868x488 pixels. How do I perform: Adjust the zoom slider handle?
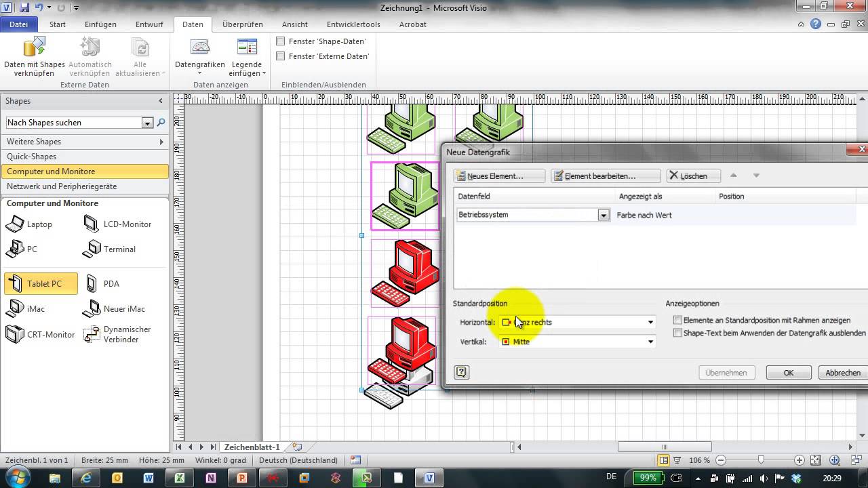click(x=761, y=460)
